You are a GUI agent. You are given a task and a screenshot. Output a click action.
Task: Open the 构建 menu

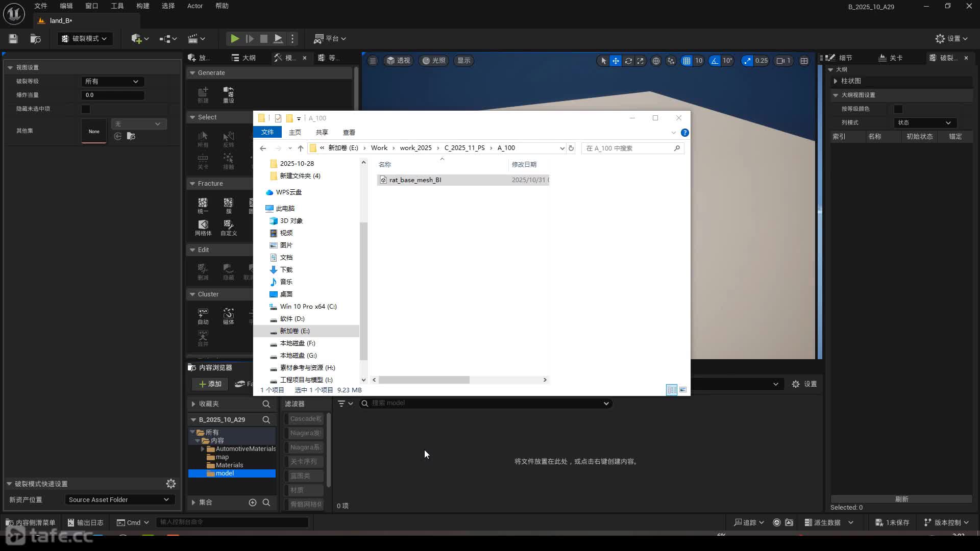142,6
